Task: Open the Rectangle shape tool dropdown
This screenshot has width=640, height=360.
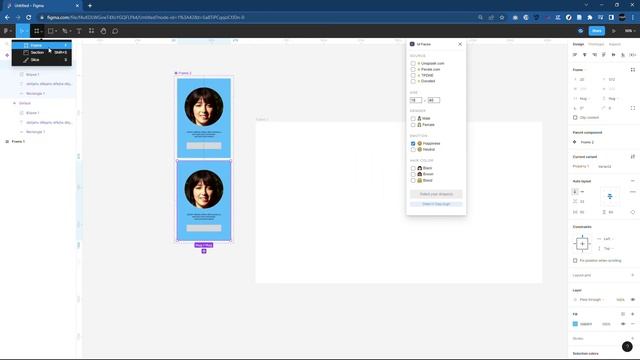Action: coord(55,31)
